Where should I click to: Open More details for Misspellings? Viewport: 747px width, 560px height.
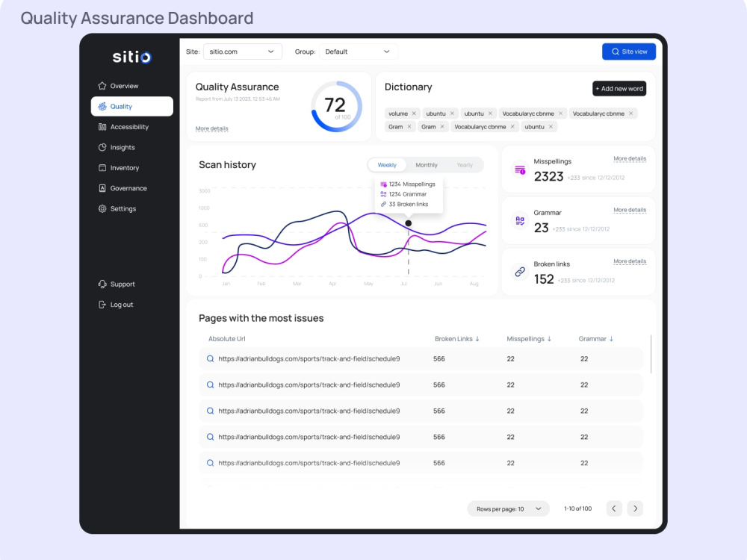(x=629, y=158)
